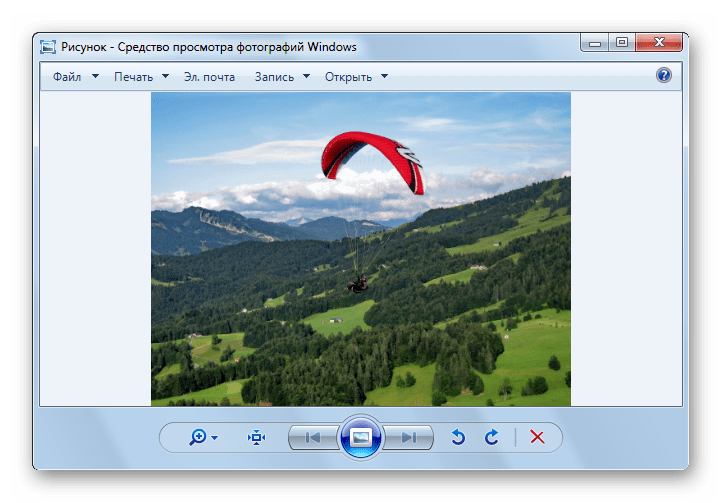Image resolution: width=722 pixels, height=503 pixels.
Task: Expand the Запись dropdown arrow
Action: (306, 77)
